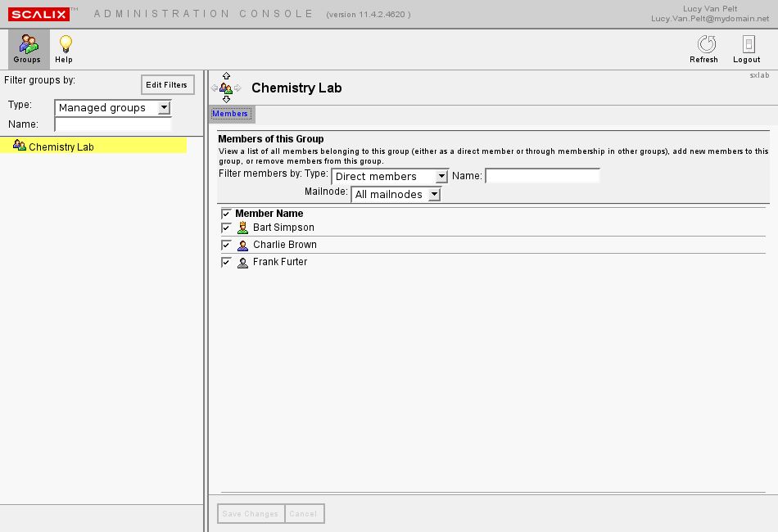Switch to the Members tab
The width and height of the screenshot is (778, 532).
230,114
